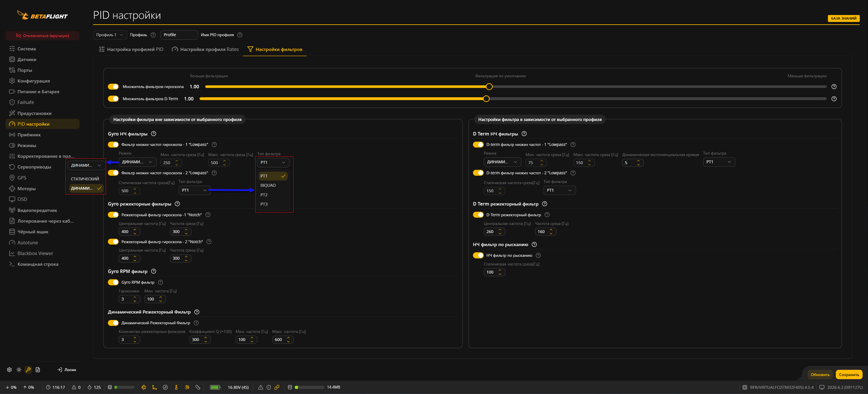Viewport: 868px width, 394px height.
Task: Click the battery icon in status bar
Action: coord(215,387)
